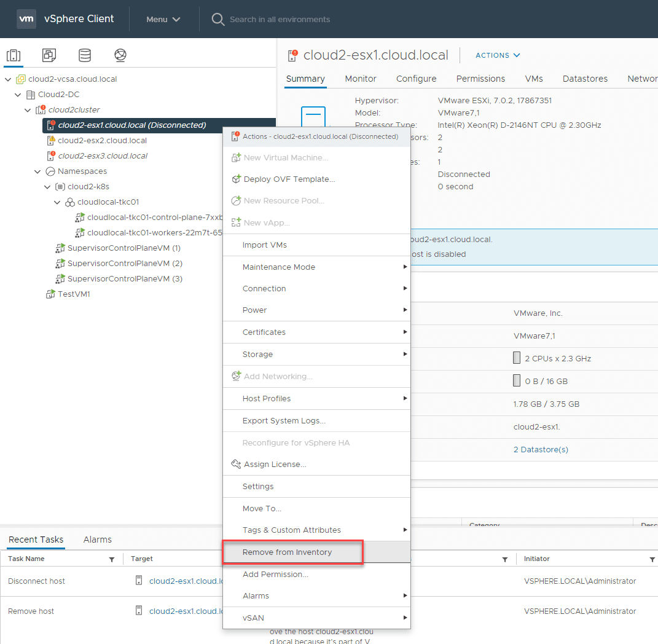The height and width of the screenshot is (644, 658).
Task: Open the ACTIONS dropdown for the host
Action: (x=498, y=55)
